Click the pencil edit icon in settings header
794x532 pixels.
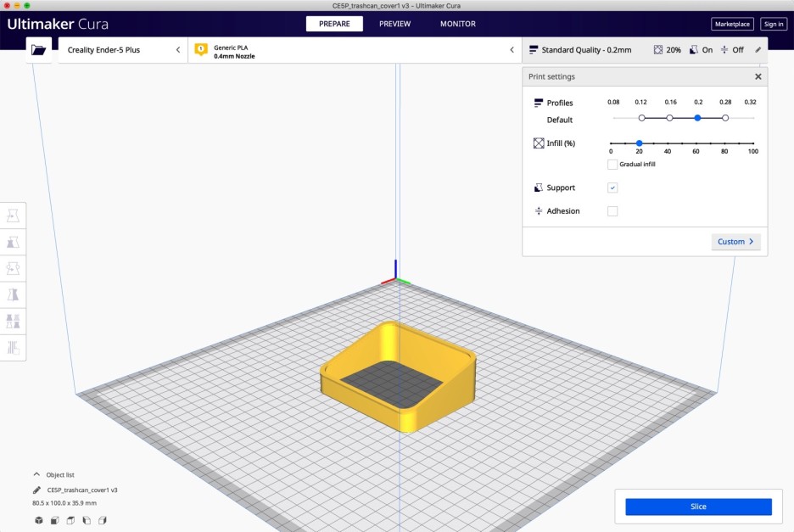coord(758,50)
